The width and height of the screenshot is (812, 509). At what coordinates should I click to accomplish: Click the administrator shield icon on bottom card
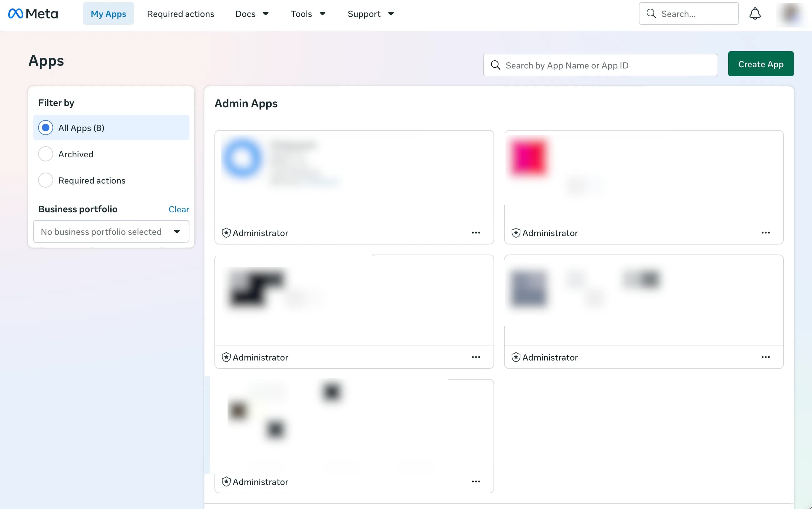[226, 482]
